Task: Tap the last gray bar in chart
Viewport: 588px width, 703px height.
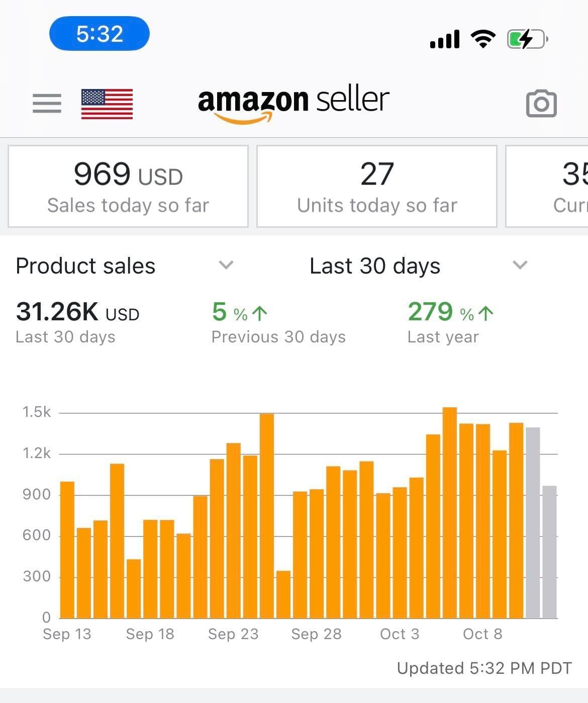Action: [549, 552]
